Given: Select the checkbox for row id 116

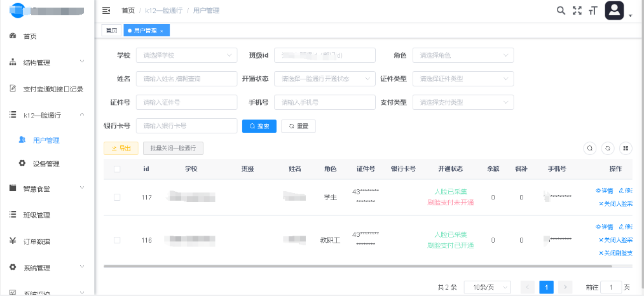Looking at the screenshot, I should pyautogui.click(x=117, y=240).
